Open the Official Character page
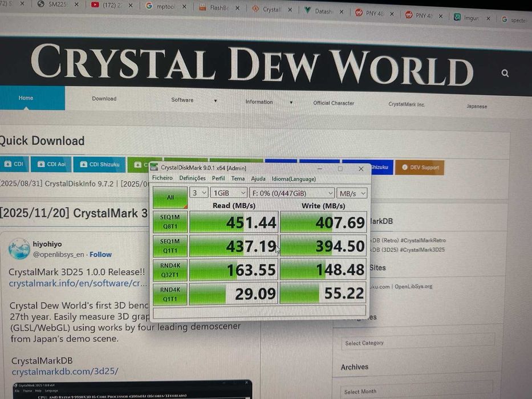Image resolution: width=532 pixels, height=399 pixels. [x=334, y=103]
